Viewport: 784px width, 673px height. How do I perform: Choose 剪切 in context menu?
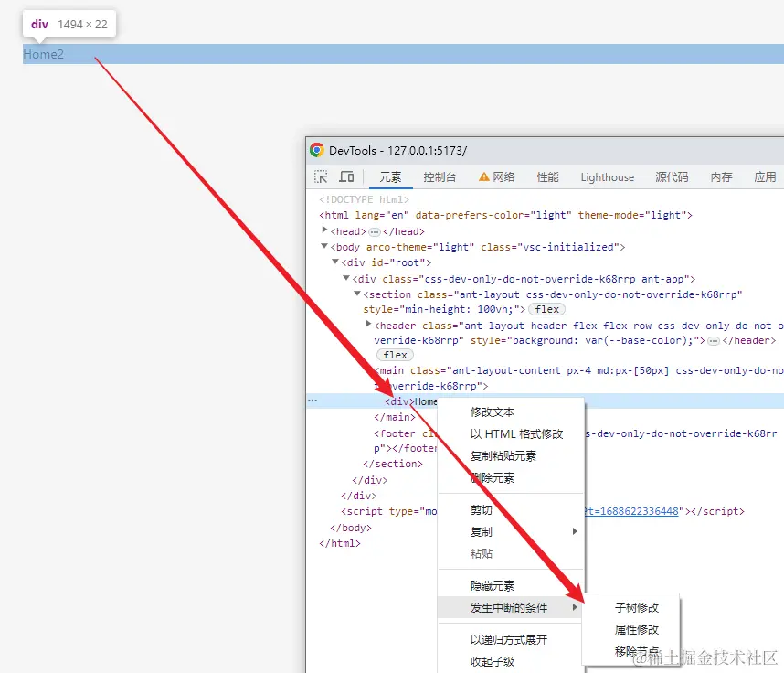(x=511, y=510)
